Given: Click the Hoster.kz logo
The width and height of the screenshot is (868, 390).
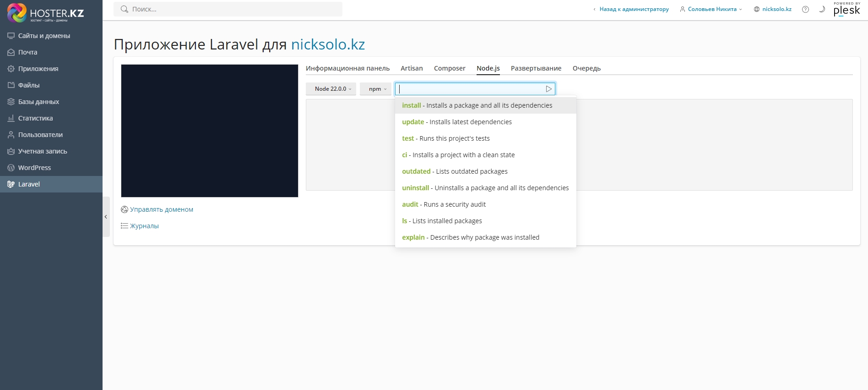Looking at the screenshot, I should [46, 12].
